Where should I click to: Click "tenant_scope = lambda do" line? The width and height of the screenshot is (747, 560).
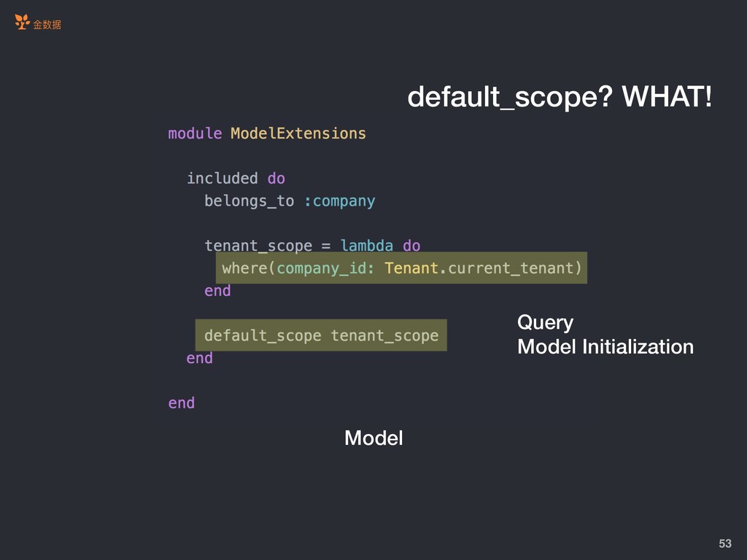312,246
